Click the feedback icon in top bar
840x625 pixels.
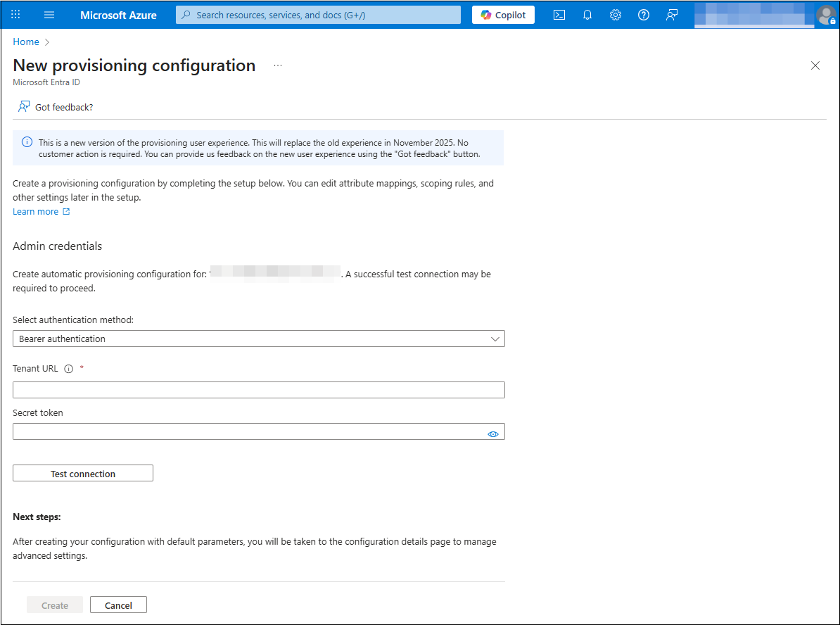click(672, 15)
